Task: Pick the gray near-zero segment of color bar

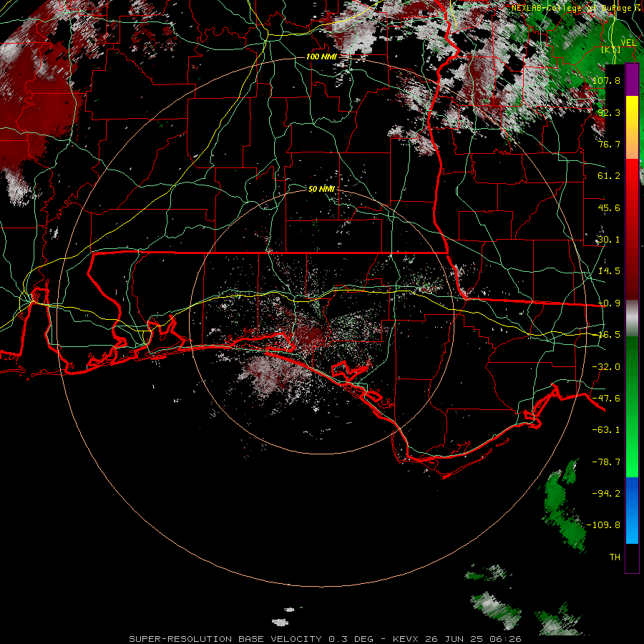Action: click(632, 318)
